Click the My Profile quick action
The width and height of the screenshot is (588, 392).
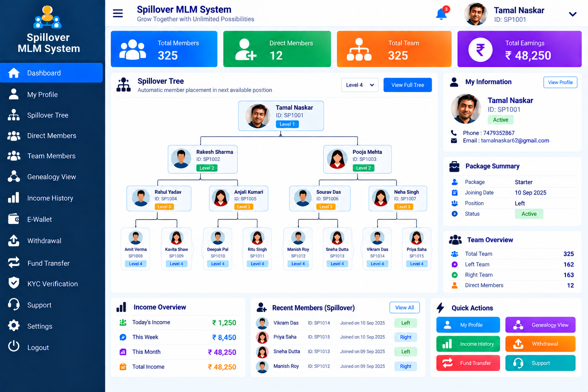468,325
